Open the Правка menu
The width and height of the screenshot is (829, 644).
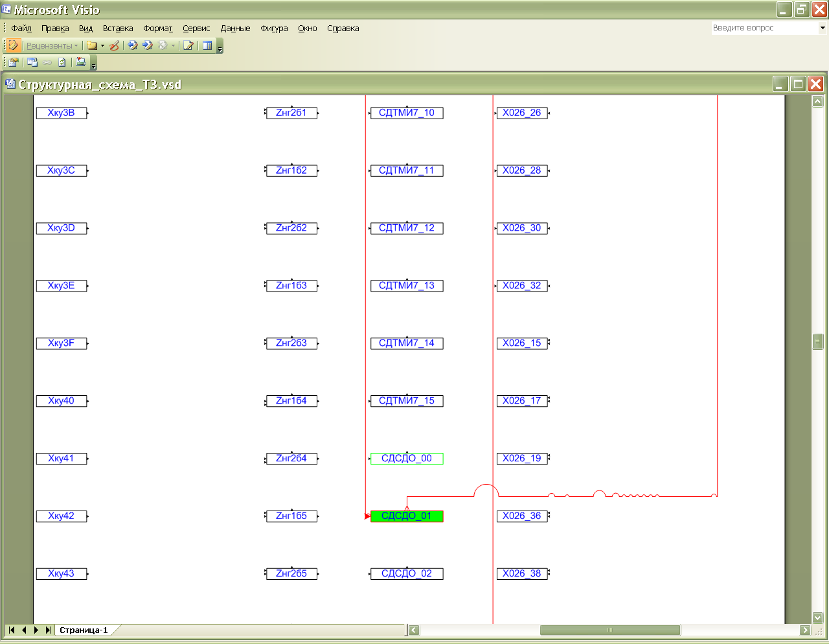(55, 29)
